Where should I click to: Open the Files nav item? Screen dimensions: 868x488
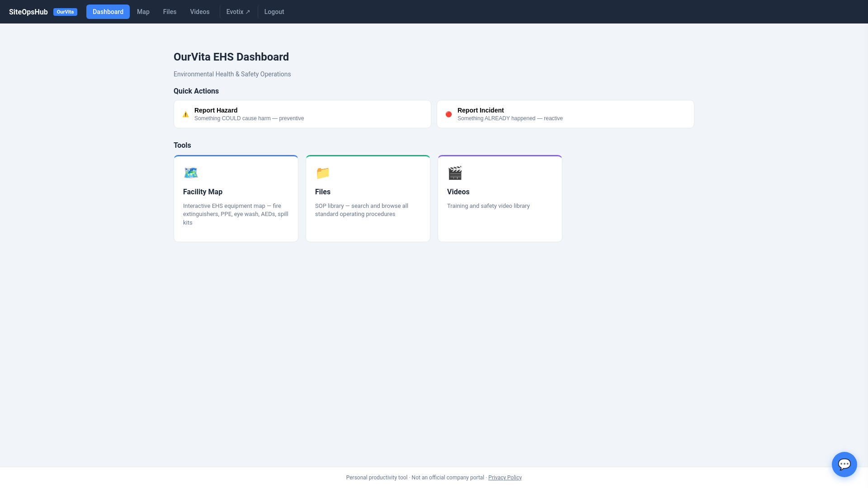(x=170, y=12)
